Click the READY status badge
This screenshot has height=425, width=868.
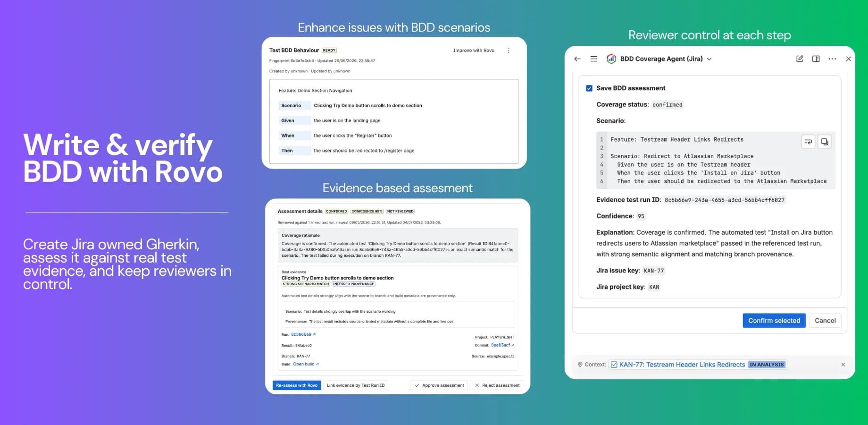pos(329,51)
